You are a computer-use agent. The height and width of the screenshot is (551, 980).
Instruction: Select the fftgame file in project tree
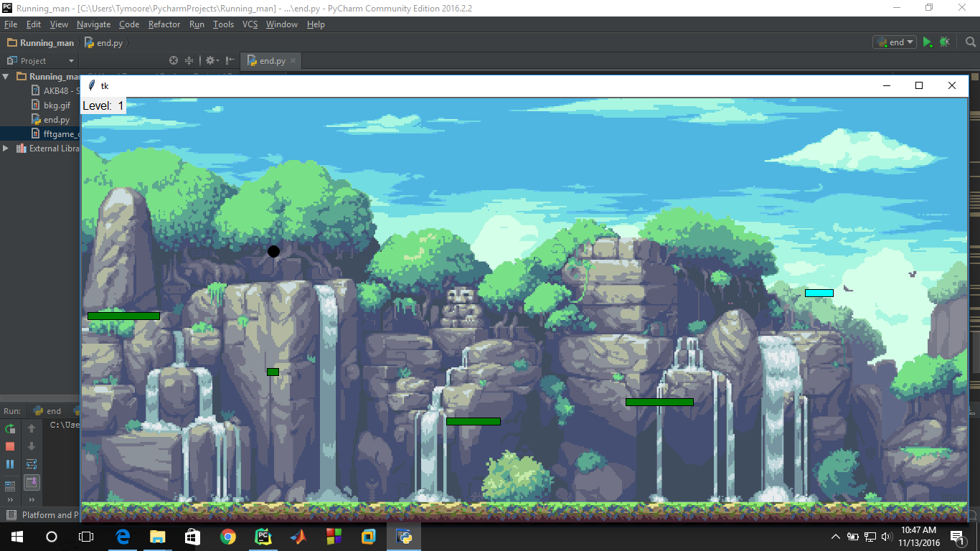point(56,134)
